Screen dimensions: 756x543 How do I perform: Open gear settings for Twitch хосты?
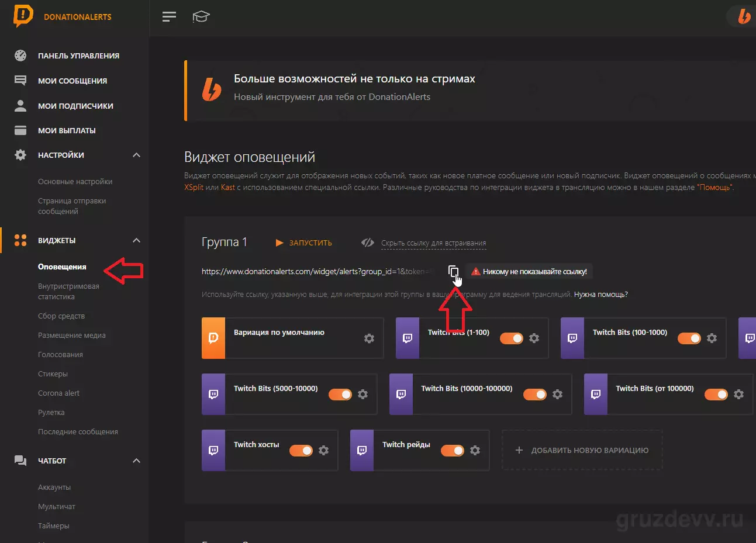323,450
